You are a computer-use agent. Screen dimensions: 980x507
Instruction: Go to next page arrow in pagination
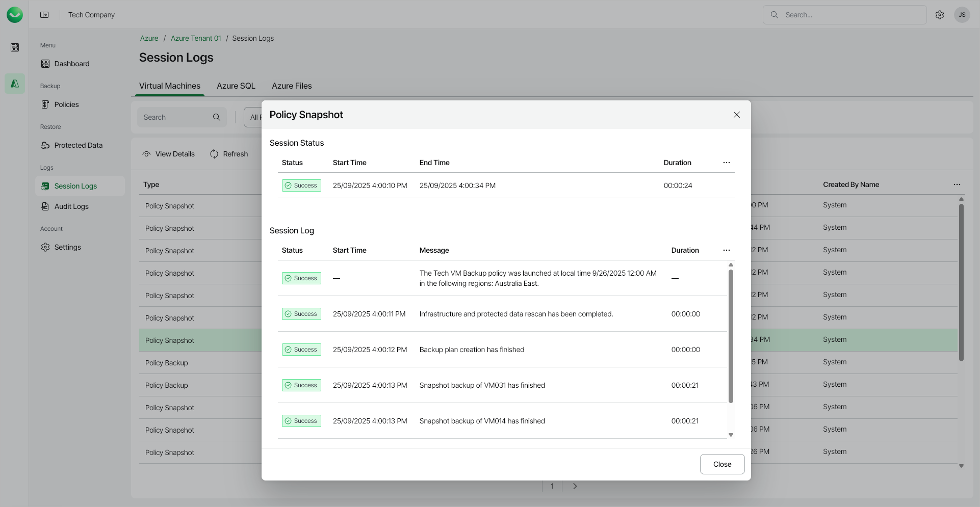[x=575, y=486]
